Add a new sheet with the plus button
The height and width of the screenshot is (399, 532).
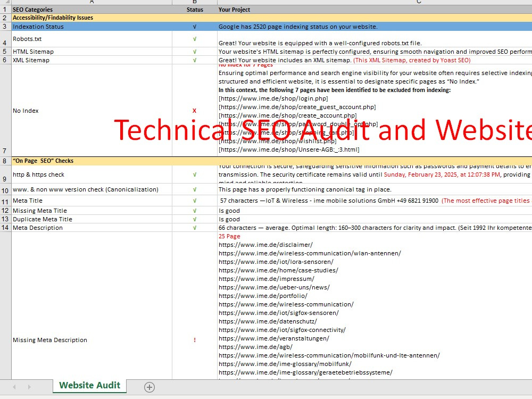pyautogui.click(x=149, y=387)
